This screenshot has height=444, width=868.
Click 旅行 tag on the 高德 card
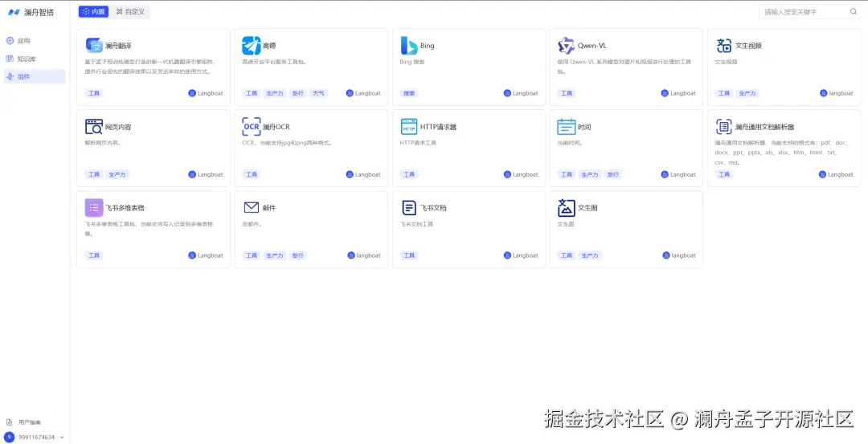click(298, 93)
